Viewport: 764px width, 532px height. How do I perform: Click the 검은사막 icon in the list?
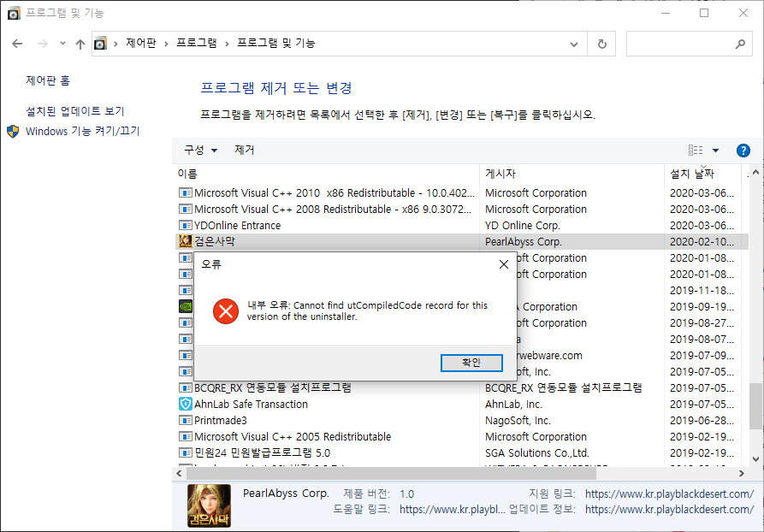tap(185, 241)
